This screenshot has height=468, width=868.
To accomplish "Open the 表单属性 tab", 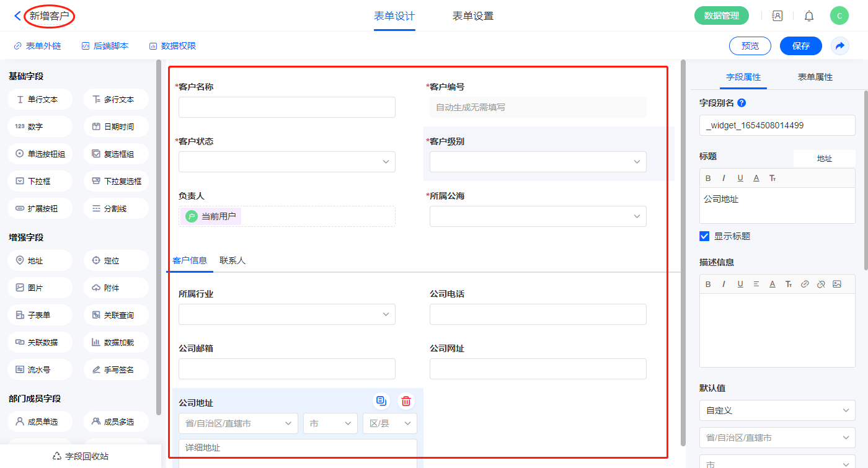I will [815, 77].
